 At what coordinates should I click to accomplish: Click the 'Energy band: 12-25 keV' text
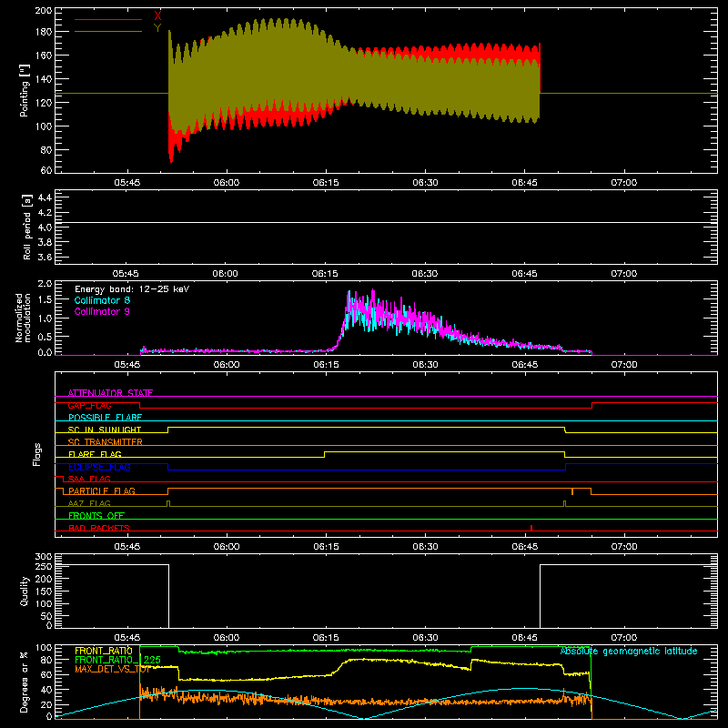pos(132,289)
